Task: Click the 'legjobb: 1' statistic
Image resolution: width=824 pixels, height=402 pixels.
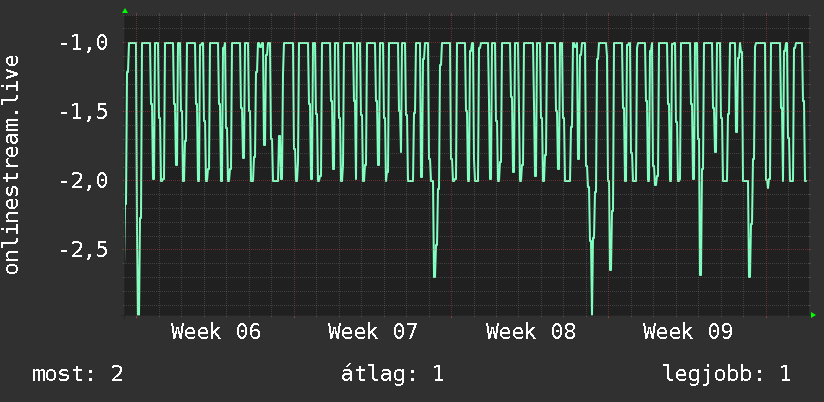Action: 727,374
